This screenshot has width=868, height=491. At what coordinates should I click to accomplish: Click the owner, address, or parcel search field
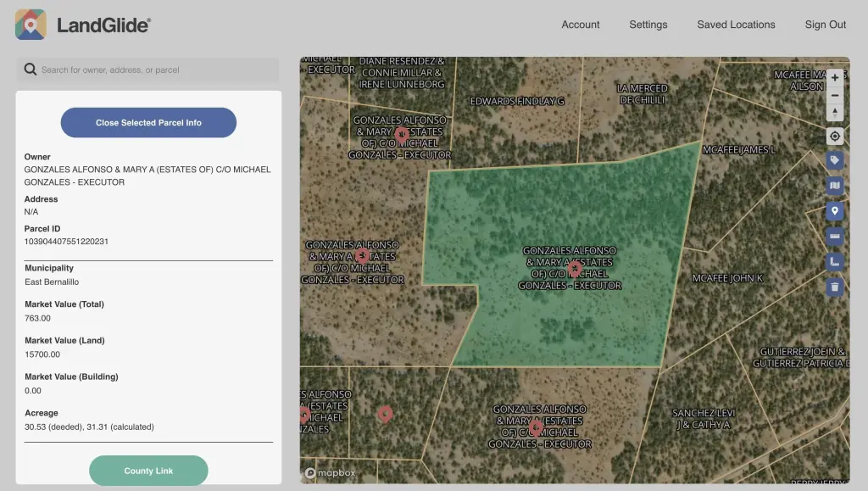pos(153,70)
